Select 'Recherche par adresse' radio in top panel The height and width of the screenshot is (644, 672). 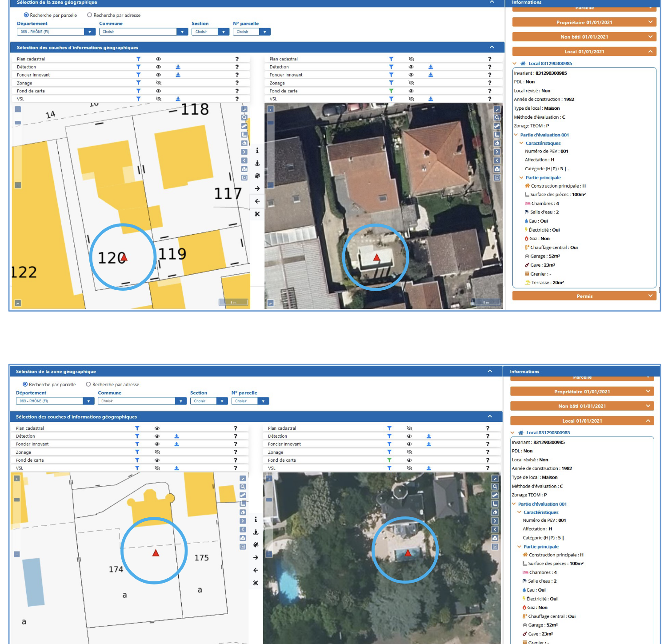pyautogui.click(x=89, y=15)
